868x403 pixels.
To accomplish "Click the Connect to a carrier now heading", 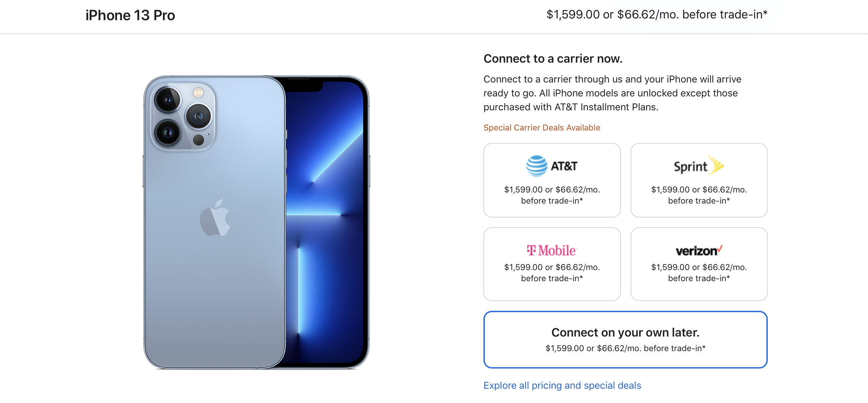I will (553, 59).
